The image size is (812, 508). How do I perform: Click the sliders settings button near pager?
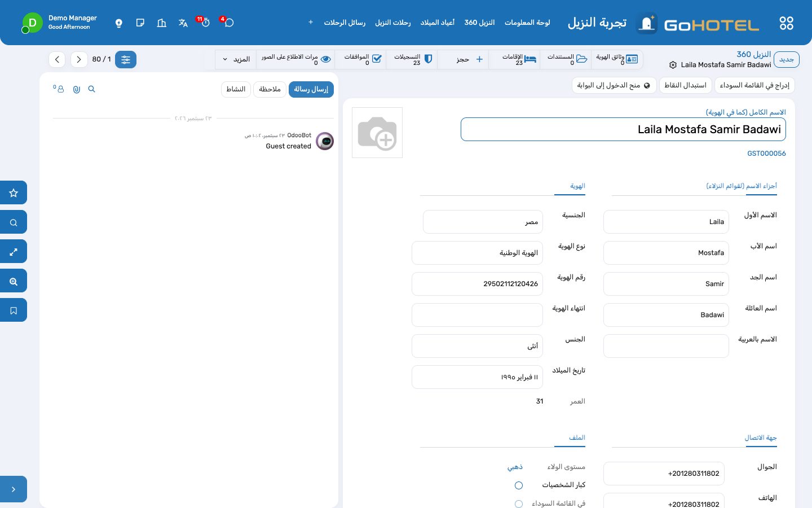coord(126,59)
